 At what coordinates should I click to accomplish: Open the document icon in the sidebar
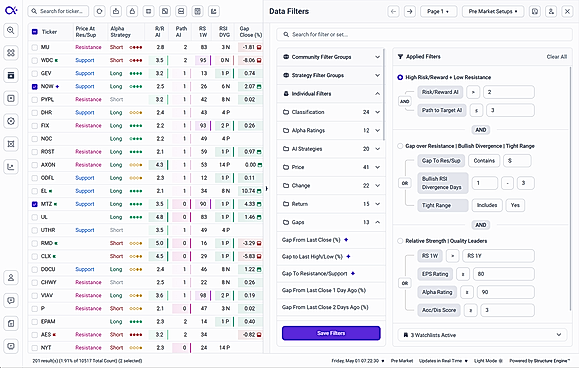tap(11, 323)
